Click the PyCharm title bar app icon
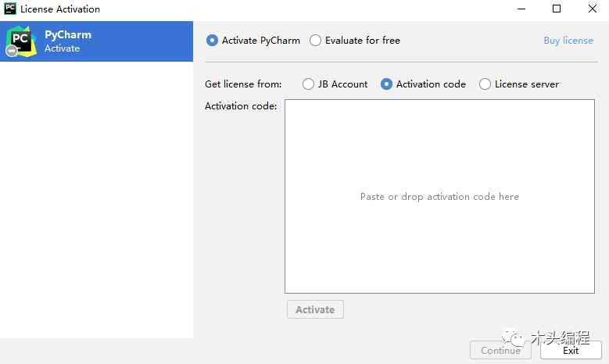The width and height of the screenshot is (609, 364). click(x=10, y=9)
